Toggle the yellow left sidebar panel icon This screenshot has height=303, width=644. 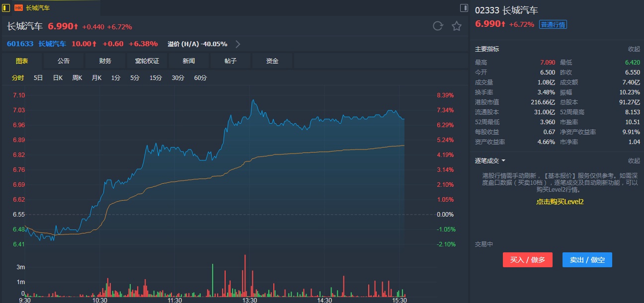coord(6,7)
